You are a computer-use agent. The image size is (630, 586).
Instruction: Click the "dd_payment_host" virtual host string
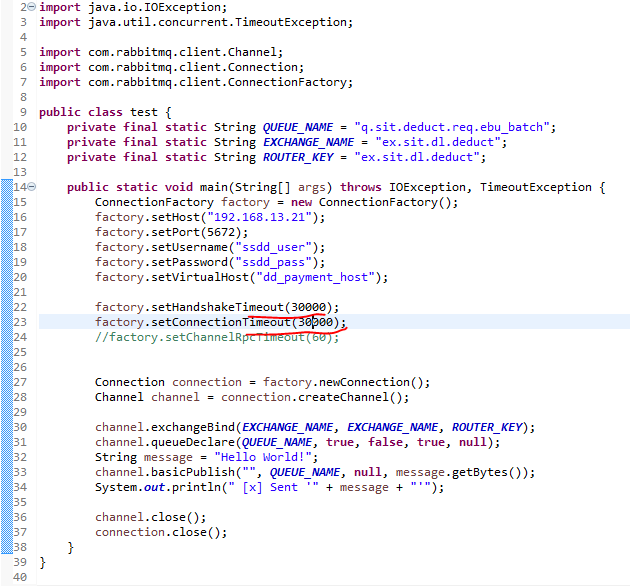316,277
